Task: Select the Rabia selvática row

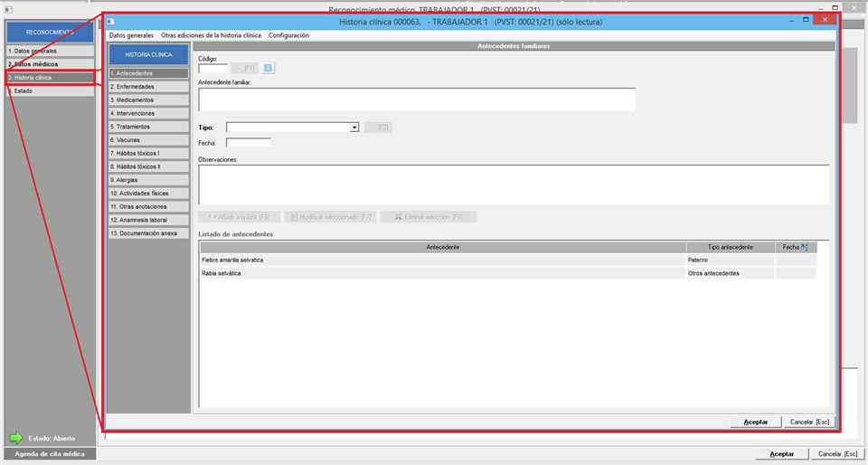Action: click(508, 273)
